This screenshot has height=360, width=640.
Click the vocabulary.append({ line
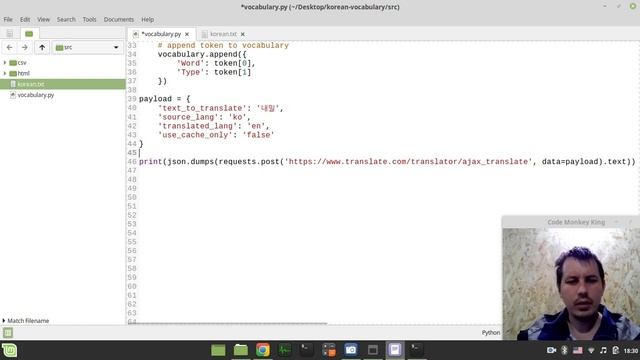pyautogui.click(x=202, y=54)
